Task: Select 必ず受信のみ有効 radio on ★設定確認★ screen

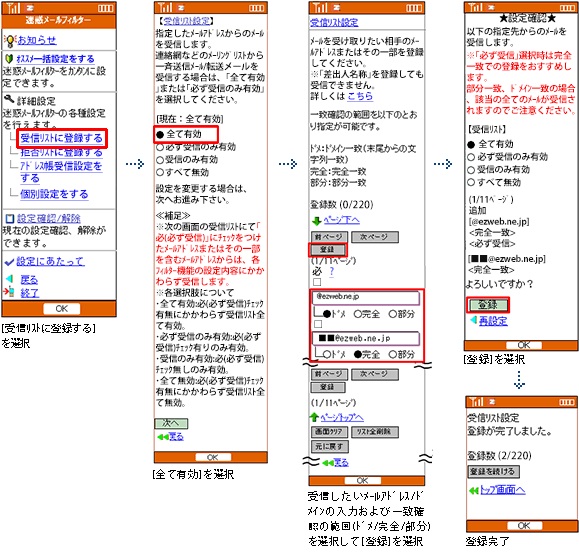Action: 471,157
